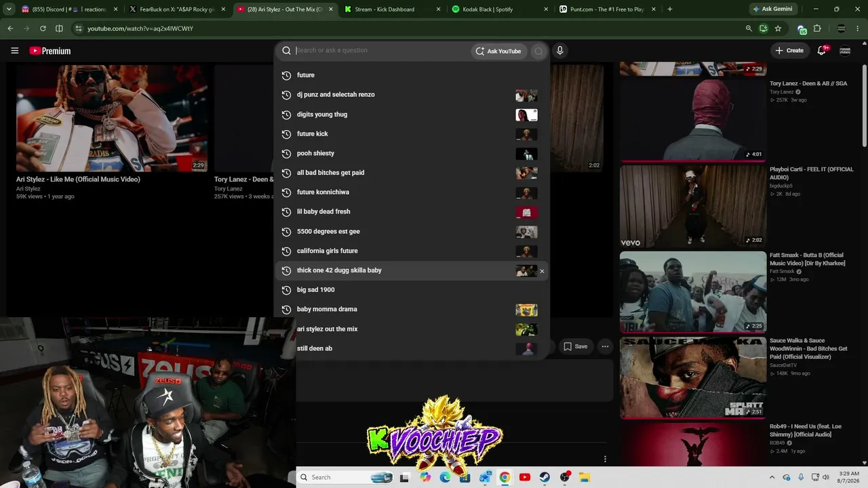The width and height of the screenshot is (868, 488).
Task: Open Fatt Smaxk Butta B video thumbnail
Action: click(x=693, y=292)
